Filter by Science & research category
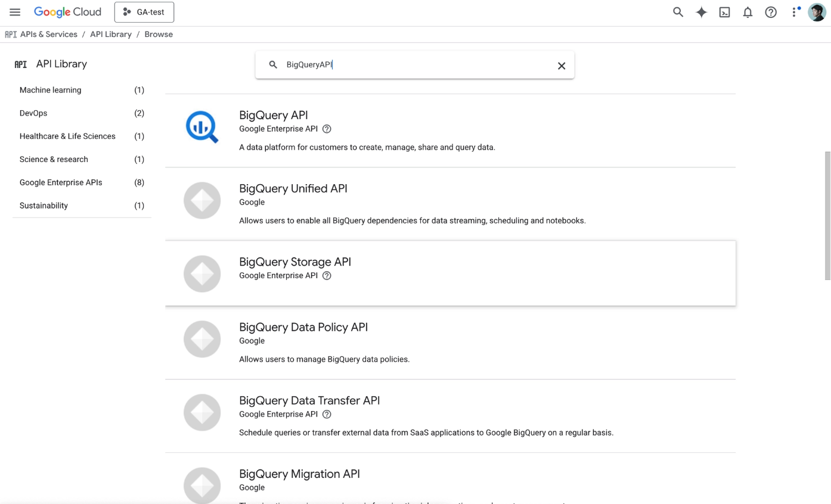The image size is (831, 504). 82,160
